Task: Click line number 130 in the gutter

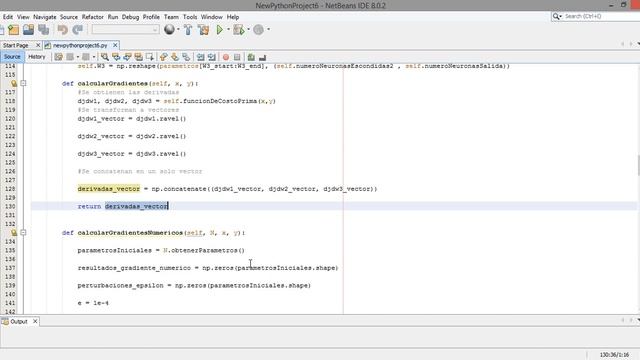Action: tap(10, 207)
